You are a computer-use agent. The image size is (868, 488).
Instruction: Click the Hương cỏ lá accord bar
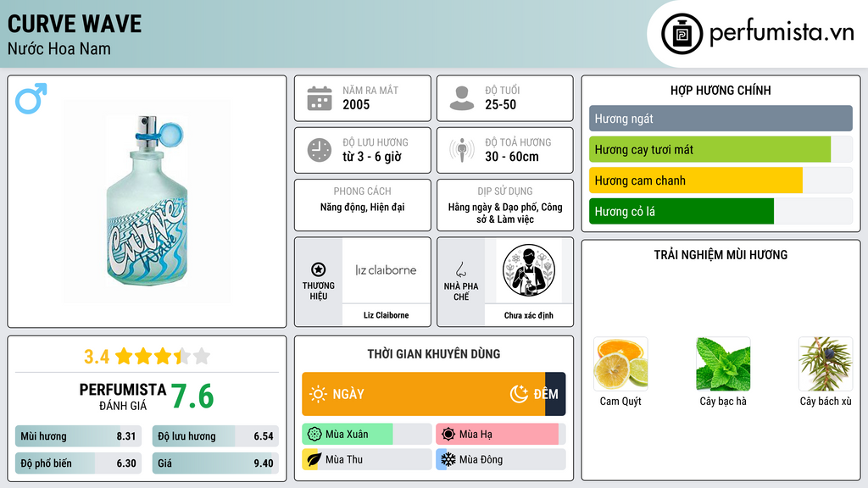(721, 211)
